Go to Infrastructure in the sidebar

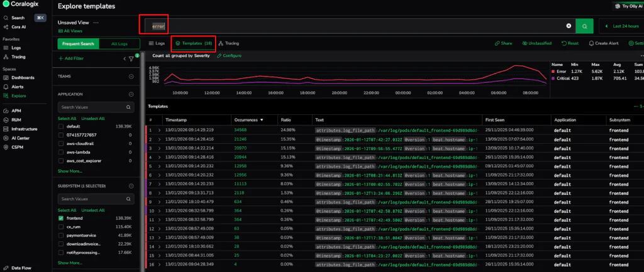pos(25,129)
